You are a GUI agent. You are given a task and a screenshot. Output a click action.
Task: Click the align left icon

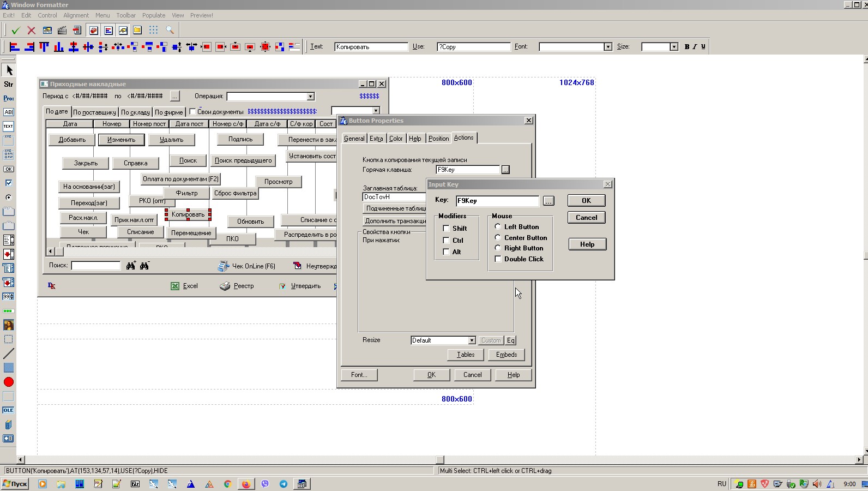(15, 47)
